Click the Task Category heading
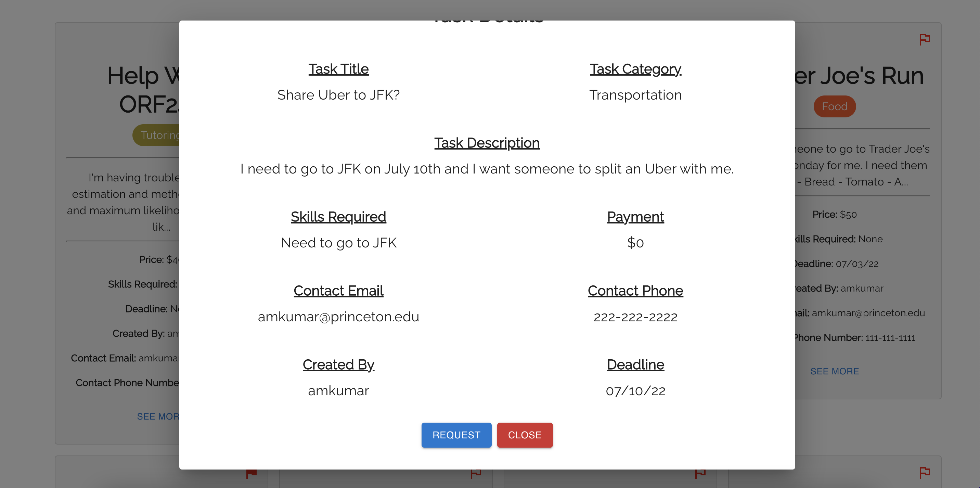 [635, 69]
